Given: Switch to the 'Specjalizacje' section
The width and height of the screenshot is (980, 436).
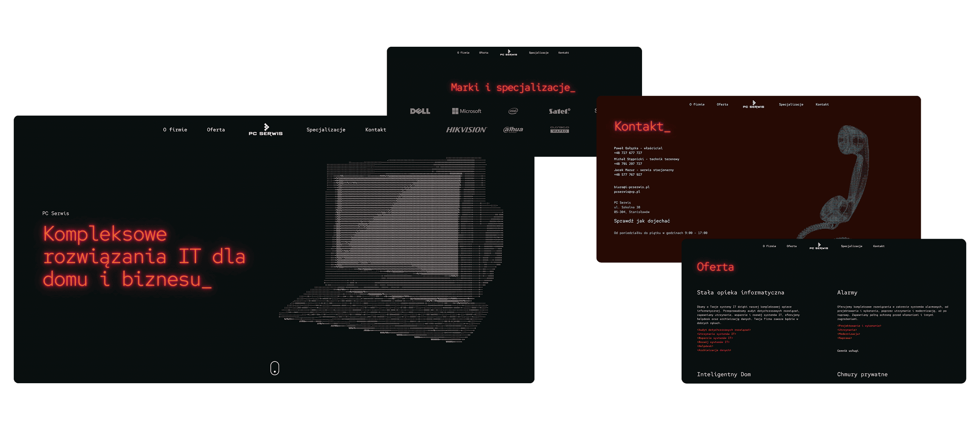Looking at the screenshot, I should click(x=326, y=129).
